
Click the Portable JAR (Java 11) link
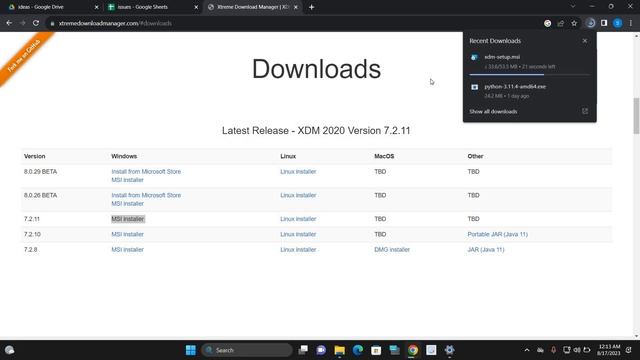tap(498, 234)
